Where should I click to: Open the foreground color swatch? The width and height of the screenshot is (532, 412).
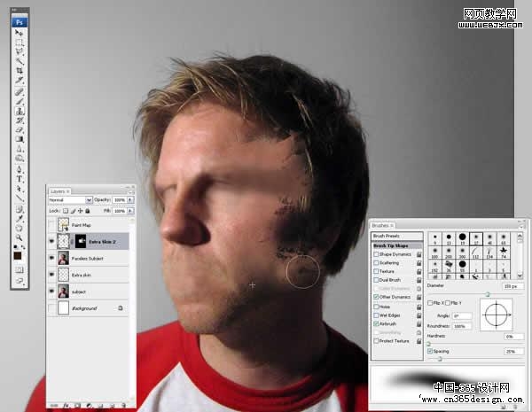point(18,256)
